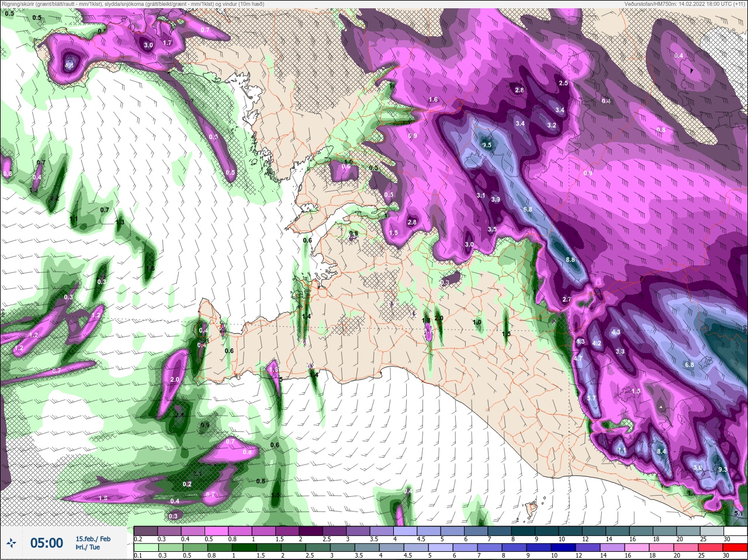Click the 5.7 precipitation value on the coast
Image resolution: width=748 pixels, height=560 pixels.
pos(591,398)
